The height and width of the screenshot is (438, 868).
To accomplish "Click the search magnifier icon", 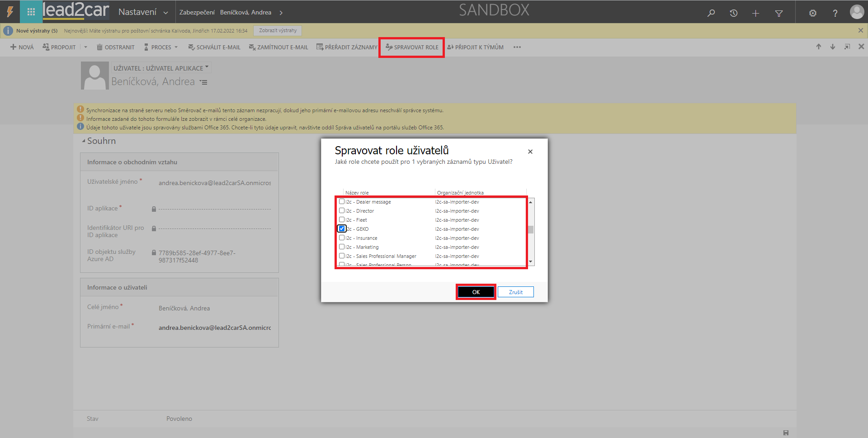I will click(x=711, y=13).
